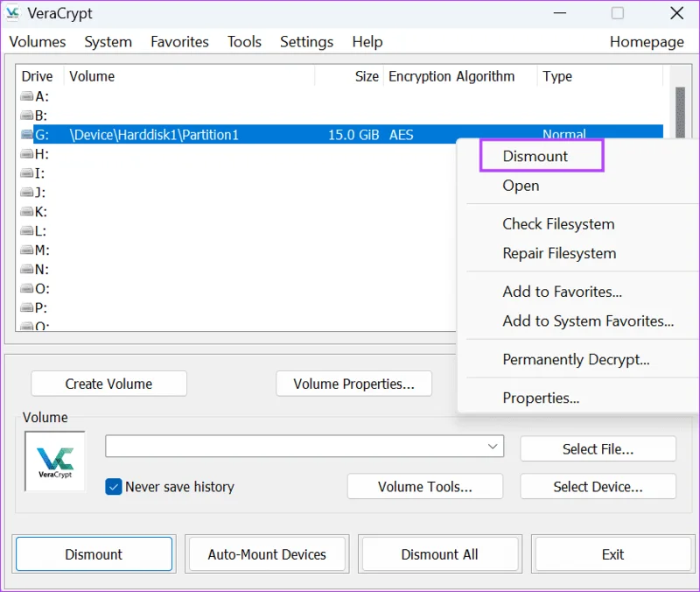
Task: Sort by the Volume column header
Action: (x=190, y=76)
